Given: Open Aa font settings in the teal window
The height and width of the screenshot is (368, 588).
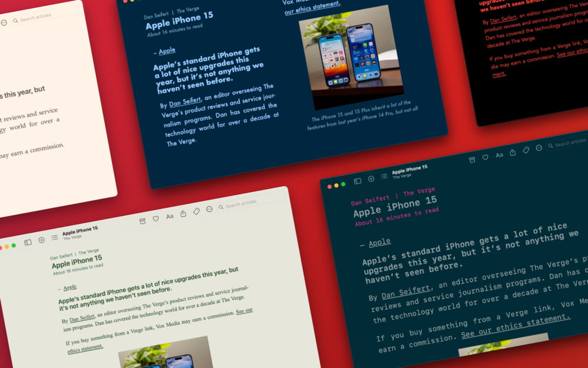Looking at the screenshot, I should [x=499, y=155].
